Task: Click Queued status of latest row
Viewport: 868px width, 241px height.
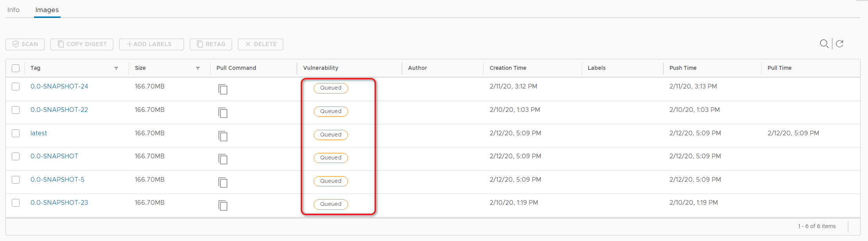Action: point(331,135)
